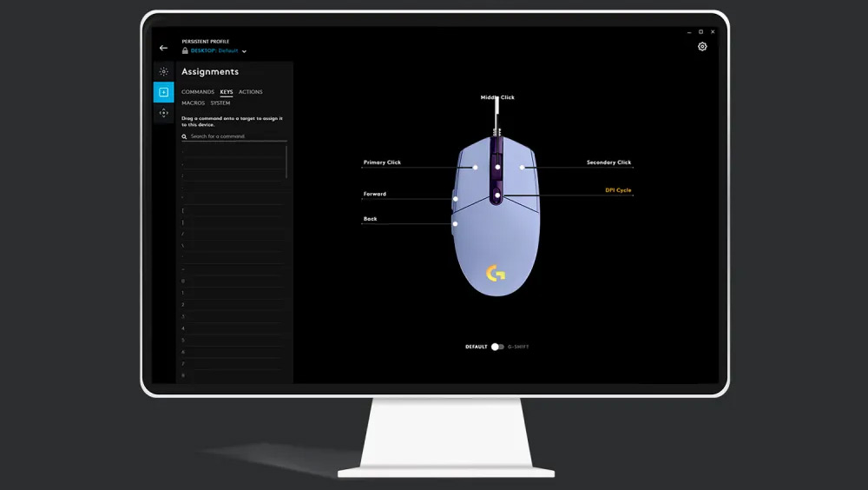Screen dimensions: 868x490
Task: Switch to the ACTIONS tab
Action: pos(250,92)
